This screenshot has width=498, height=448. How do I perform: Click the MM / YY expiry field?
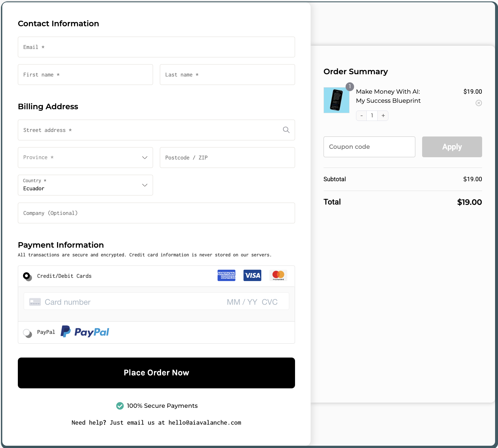(242, 302)
